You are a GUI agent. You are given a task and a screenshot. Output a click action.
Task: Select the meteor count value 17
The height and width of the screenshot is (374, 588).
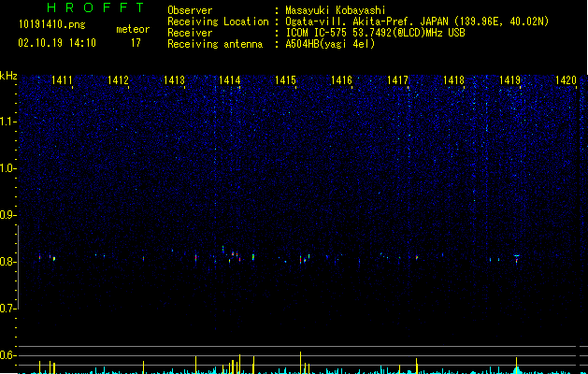click(136, 43)
